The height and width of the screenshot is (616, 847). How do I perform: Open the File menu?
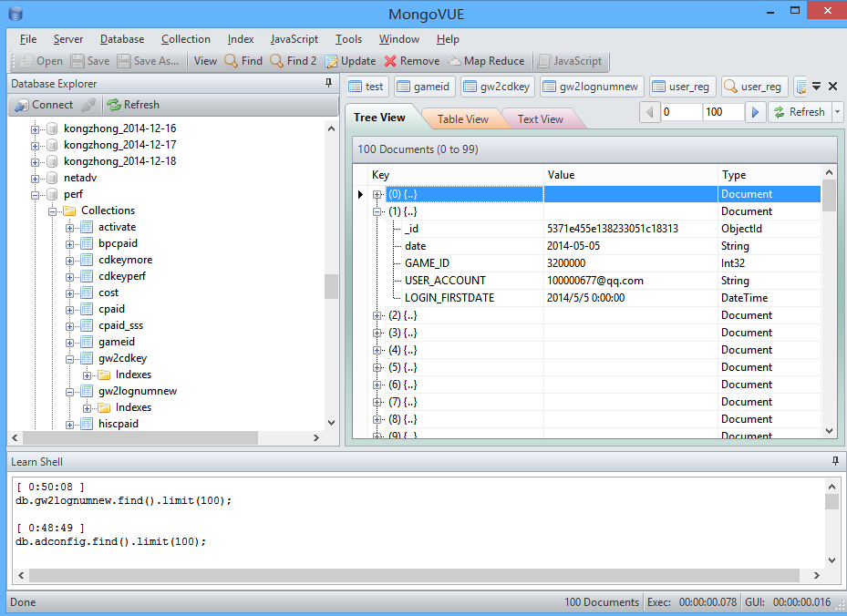click(28, 39)
